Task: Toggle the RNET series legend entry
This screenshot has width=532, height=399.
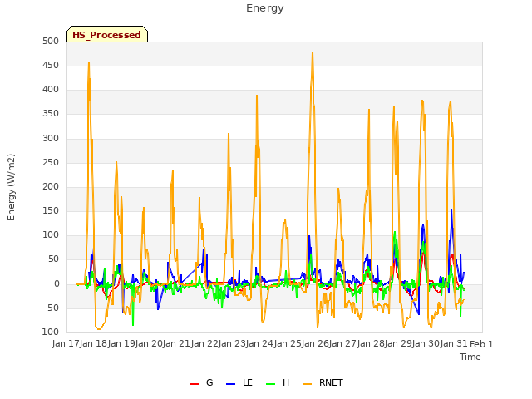Action: 323,382
